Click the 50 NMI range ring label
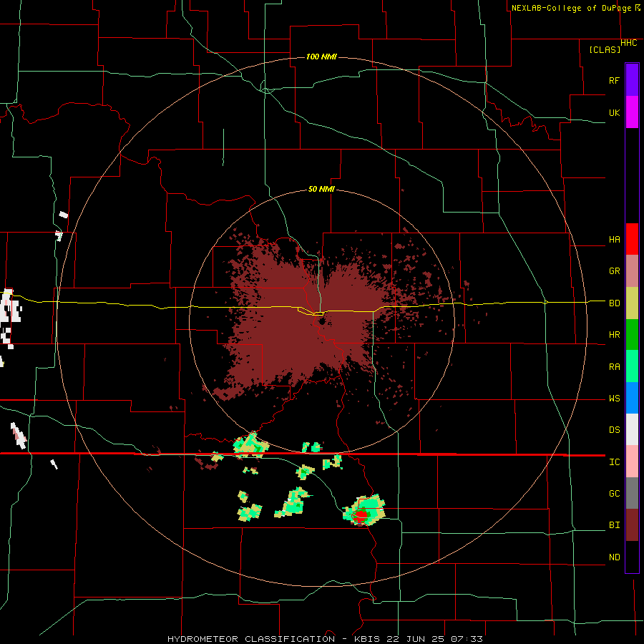The height and width of the screenshot is (644, 644). [321, 189]
